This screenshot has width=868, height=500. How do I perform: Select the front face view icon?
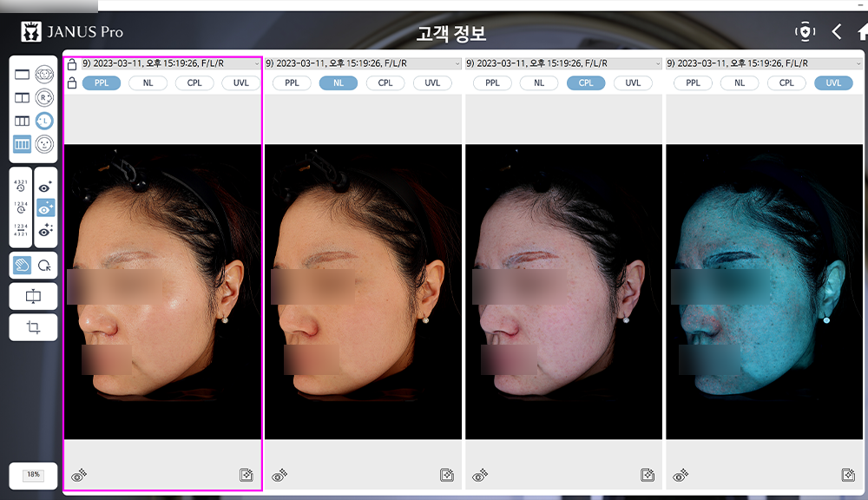pos(44,144)
